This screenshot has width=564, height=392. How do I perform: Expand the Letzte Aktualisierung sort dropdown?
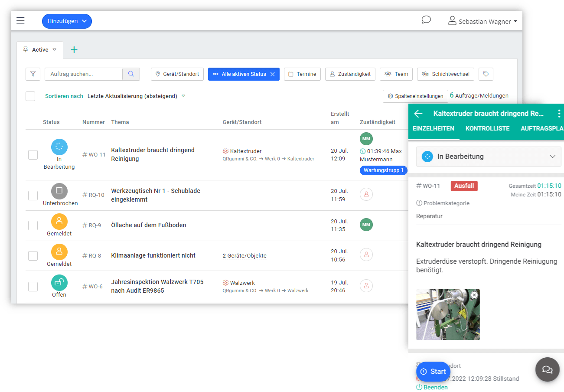pyautogui.click(x=183, y=96)
